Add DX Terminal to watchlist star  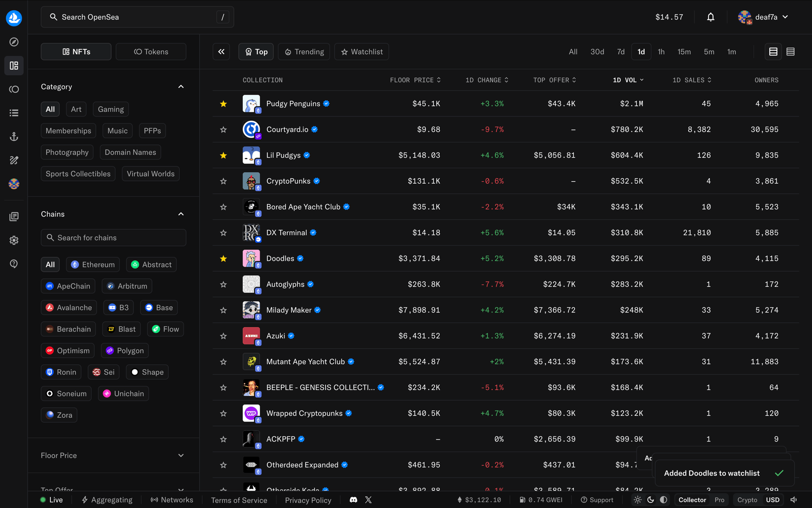click(x=223, y=233)
